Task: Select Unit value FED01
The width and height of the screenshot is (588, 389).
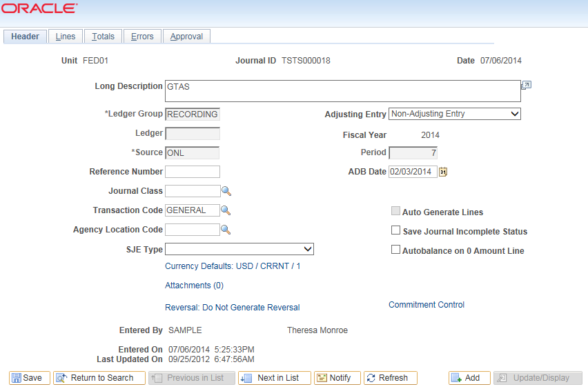Action: pos(96,61)
